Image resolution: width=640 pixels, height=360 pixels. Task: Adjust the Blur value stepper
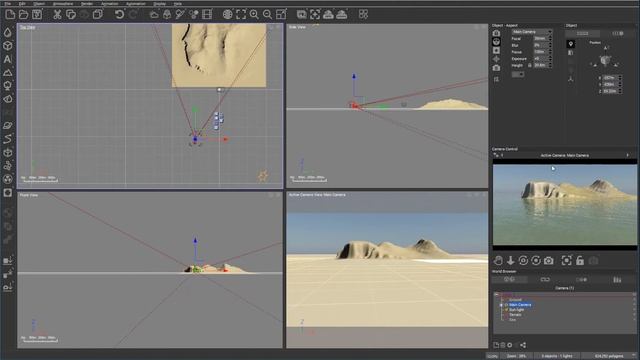pos(550,45)
